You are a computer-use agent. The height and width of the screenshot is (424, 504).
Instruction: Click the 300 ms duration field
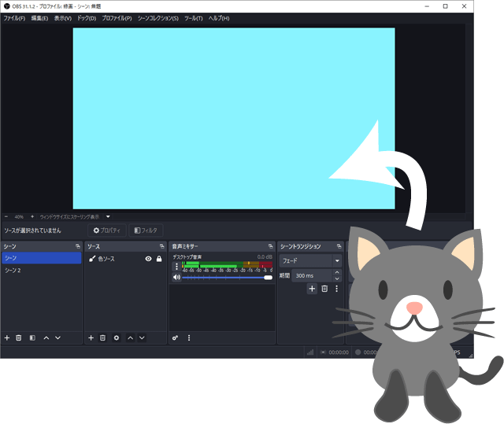(312, 275)
